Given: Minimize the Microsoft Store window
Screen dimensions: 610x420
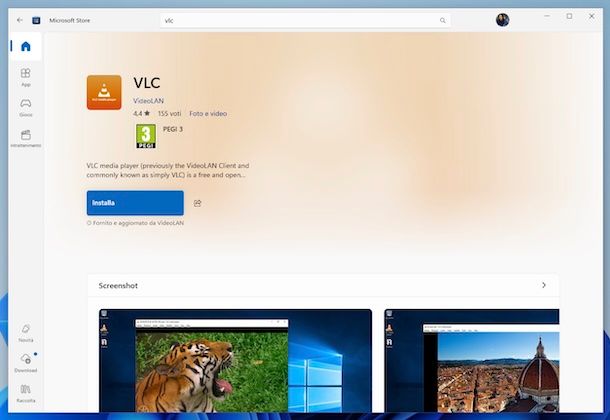Looking at the screenshot, I should pyautogui.click(x=547, y=16).
